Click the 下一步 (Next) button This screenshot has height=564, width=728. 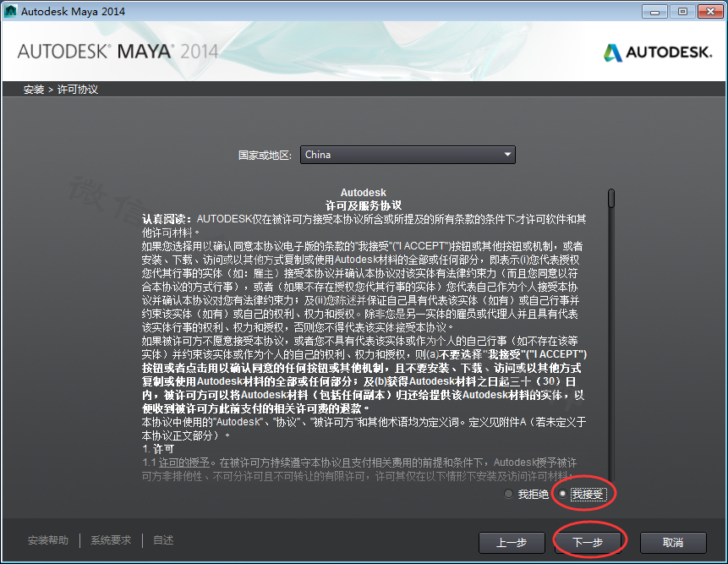pos(588,542)
